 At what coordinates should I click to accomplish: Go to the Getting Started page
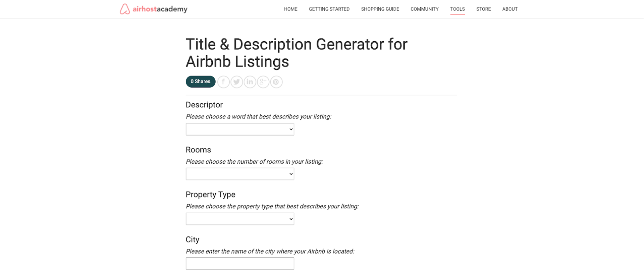point(329,9)
